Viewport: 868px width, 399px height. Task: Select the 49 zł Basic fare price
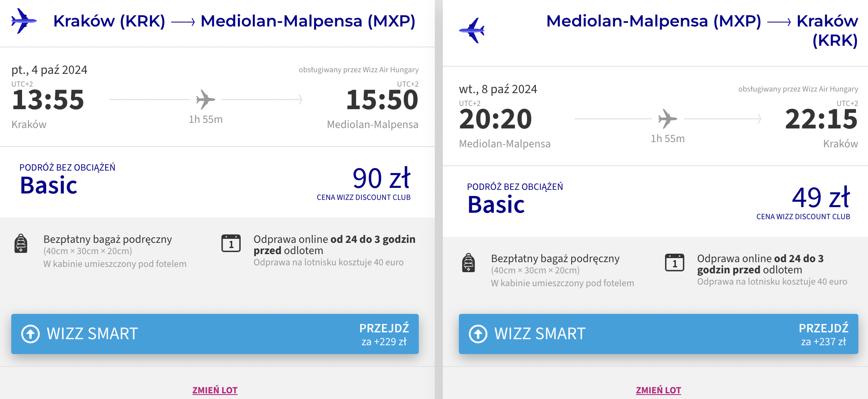click(x=821, y=198)
